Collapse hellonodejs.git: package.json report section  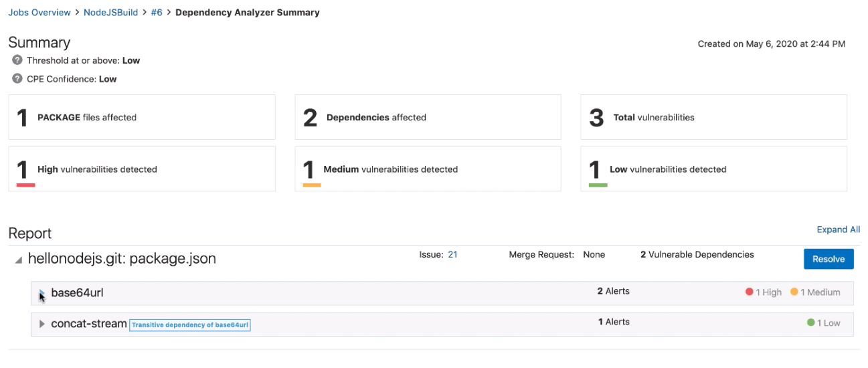18,260
